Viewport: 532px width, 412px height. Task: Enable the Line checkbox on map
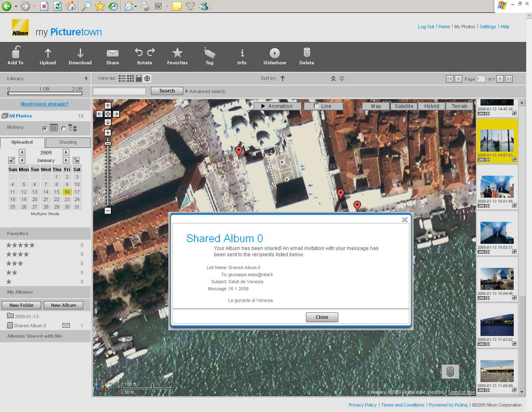click(316, 106)
